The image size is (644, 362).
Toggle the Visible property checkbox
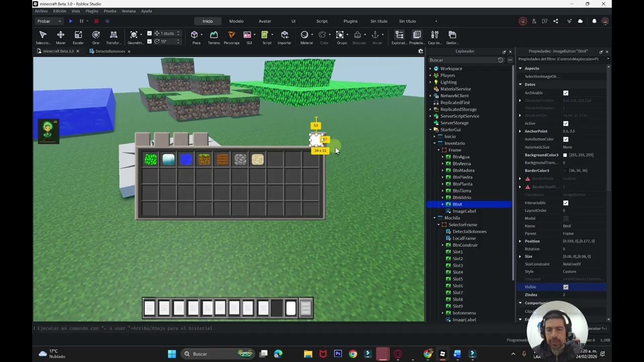coord(566,287)
